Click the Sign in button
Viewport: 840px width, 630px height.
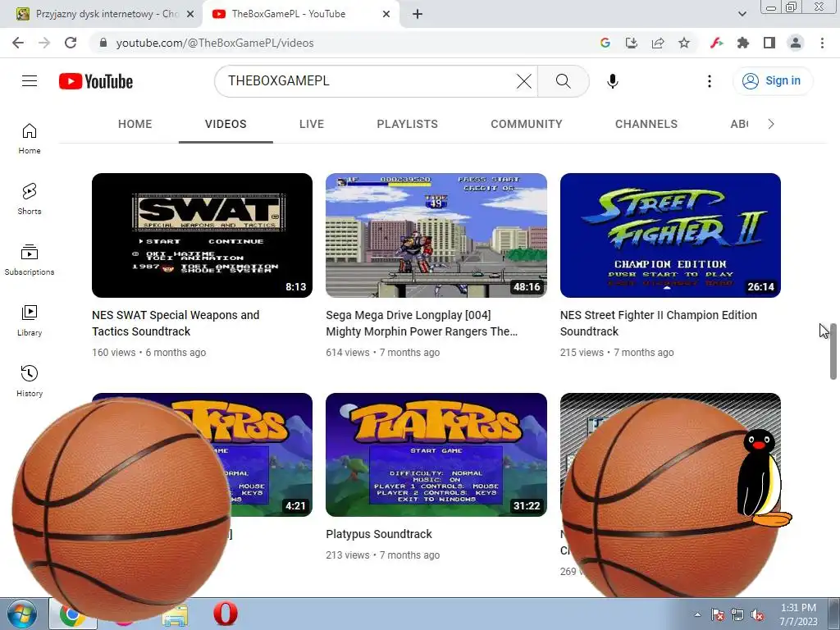(x=773, y=81)
